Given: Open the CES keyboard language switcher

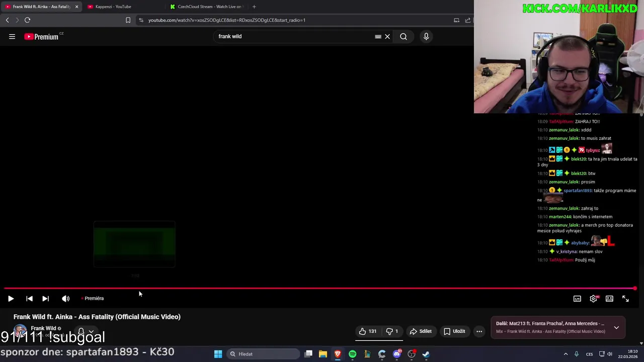Looking at the screenshot, I should tap(589, 354).
